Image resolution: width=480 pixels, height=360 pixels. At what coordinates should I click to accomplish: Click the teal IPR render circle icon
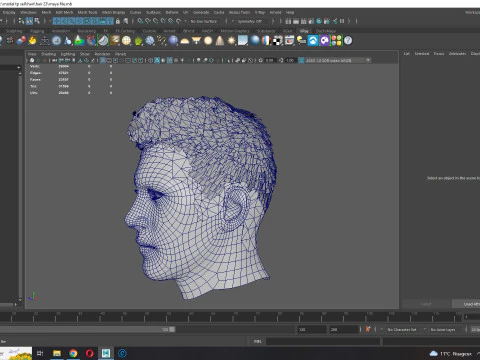[x=319, y=21]
